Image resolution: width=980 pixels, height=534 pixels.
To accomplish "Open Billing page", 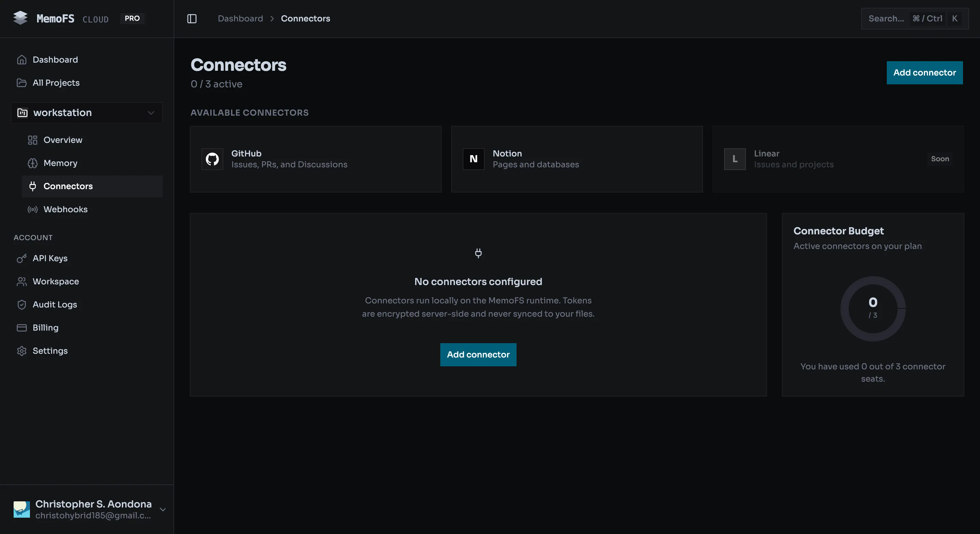I will (86, 328).
